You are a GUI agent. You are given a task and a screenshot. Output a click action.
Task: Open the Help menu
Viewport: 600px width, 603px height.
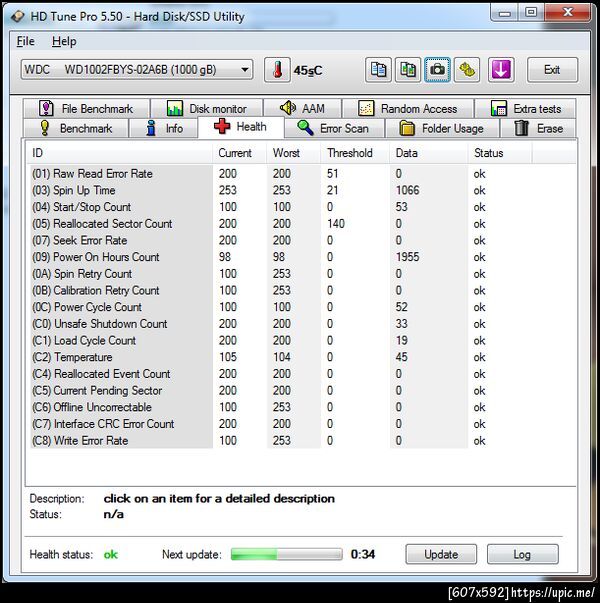click(x=64, y=41)
